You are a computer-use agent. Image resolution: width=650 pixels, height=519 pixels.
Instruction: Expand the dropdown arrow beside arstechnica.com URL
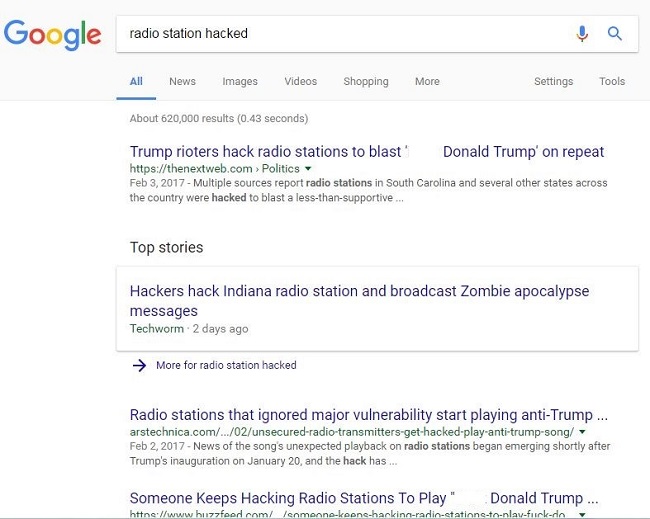coord(582,432)
